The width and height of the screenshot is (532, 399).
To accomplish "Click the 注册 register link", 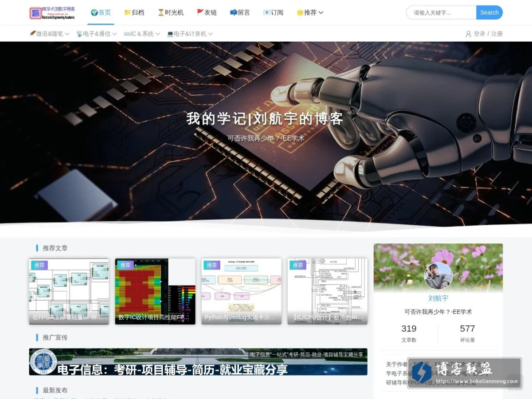I will point(497,34).
